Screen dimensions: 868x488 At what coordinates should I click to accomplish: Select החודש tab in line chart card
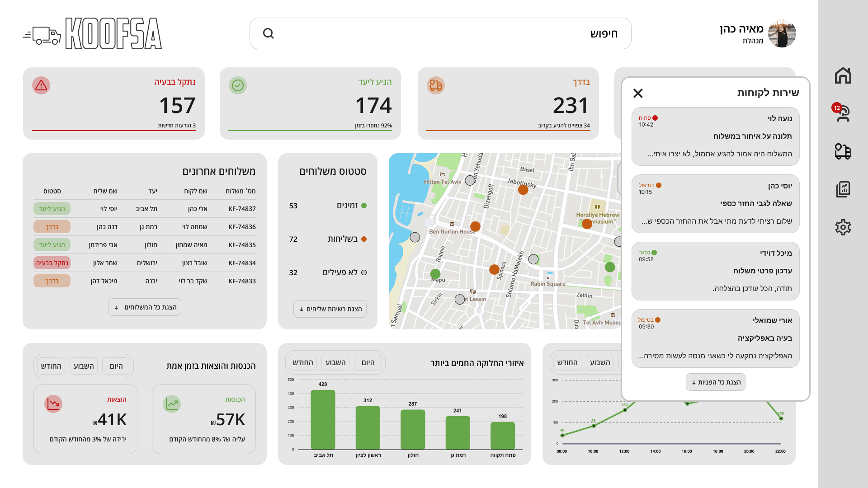567,363
